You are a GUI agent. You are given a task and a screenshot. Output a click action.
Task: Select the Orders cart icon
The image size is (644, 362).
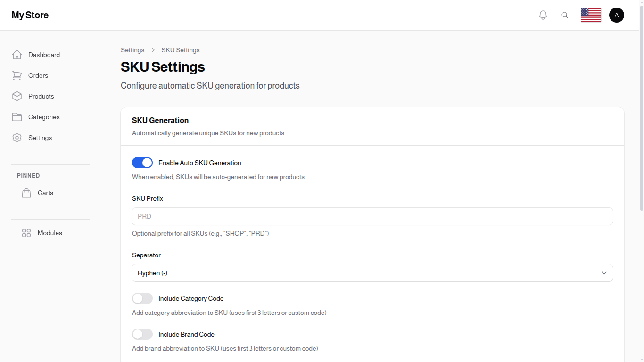(17, 75)
